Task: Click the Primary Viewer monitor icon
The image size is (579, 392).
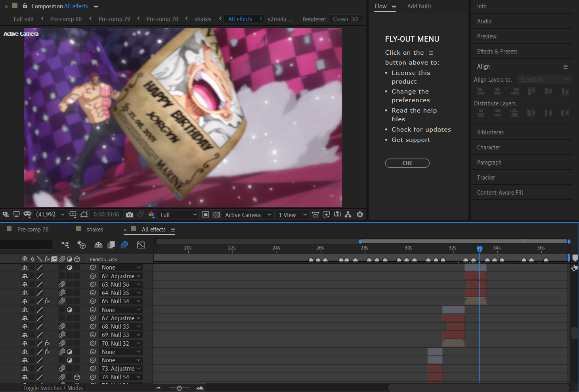Action: 16,214
